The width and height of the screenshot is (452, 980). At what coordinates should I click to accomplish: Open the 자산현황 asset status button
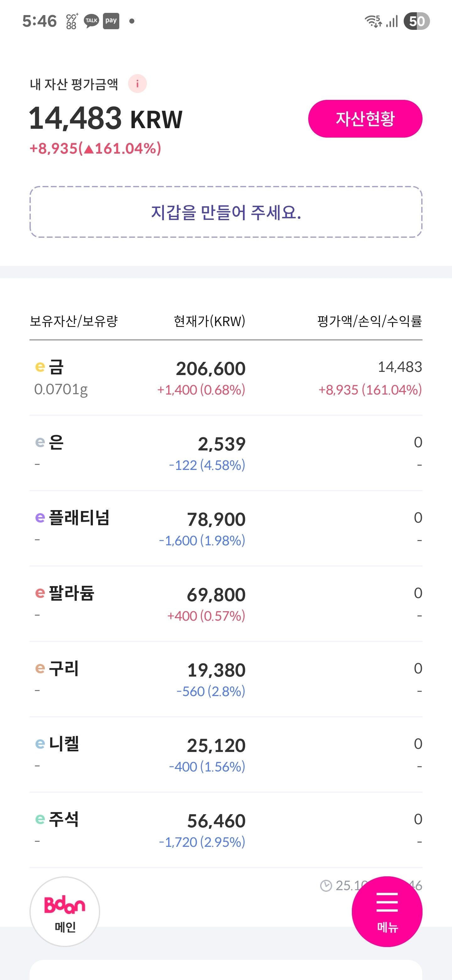[365, 119]
